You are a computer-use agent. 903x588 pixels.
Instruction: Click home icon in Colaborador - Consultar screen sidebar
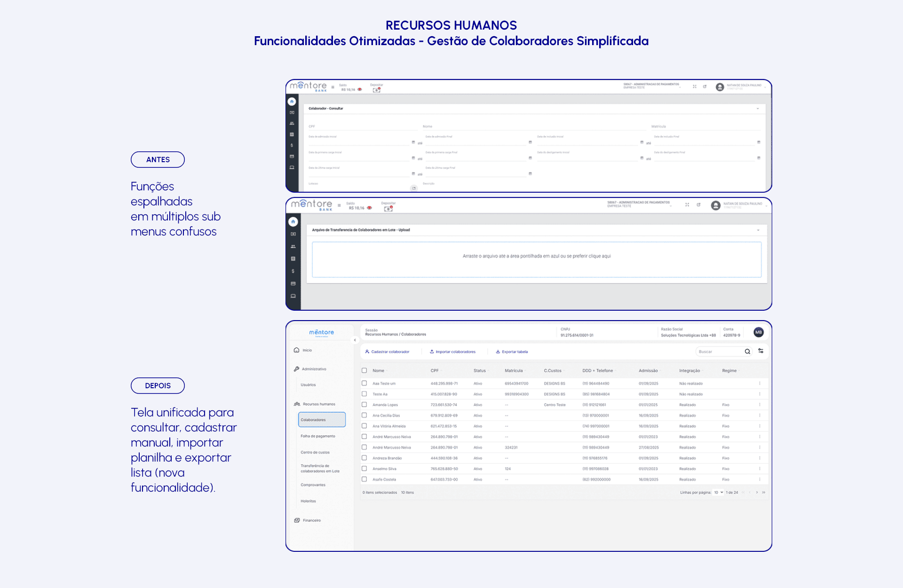[292, 102]
